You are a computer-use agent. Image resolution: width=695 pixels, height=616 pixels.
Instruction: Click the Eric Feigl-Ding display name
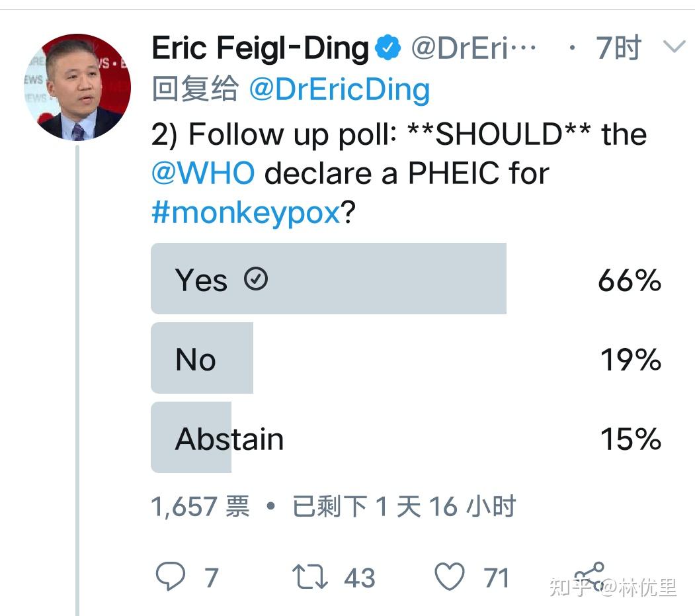point(260,48)
